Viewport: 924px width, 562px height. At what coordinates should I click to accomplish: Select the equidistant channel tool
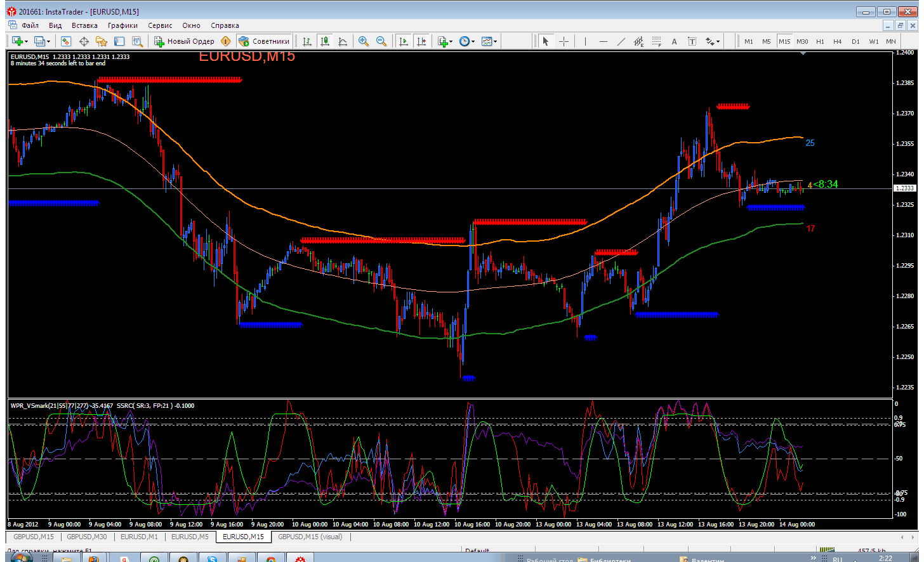click(638, 41)
